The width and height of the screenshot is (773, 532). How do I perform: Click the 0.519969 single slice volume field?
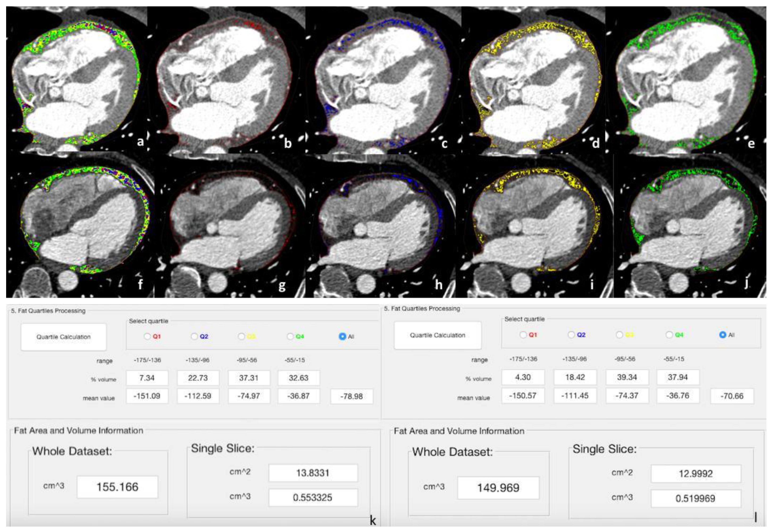pyautogui.click(x=695, y=498)
